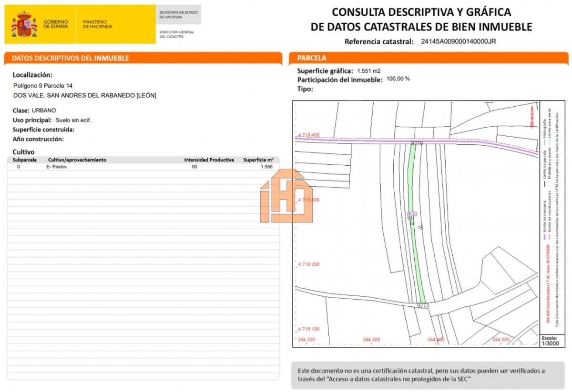Click the subparcela cell '0'

[19, 167]
